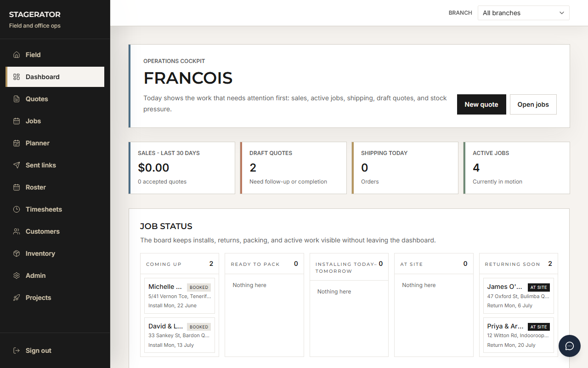Open the Draft Quotes summary card

(293, 168)
